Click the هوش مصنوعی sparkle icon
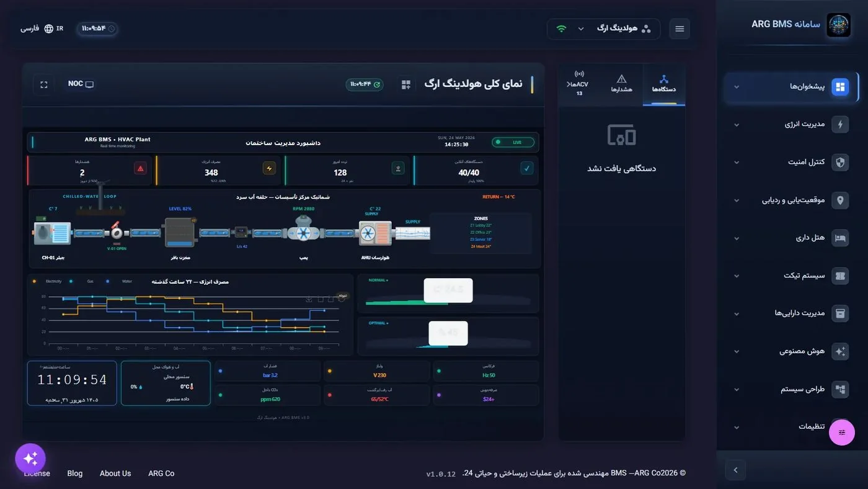 (x=840, y=351)
